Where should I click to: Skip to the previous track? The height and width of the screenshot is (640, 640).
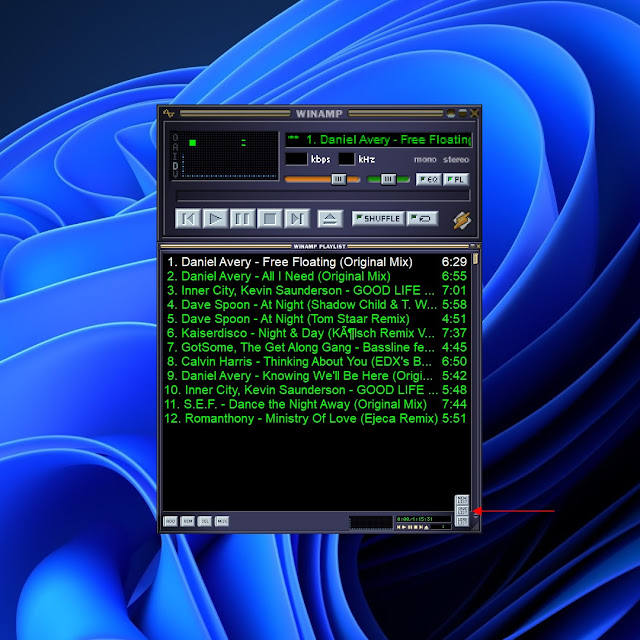click(x=188, y=219)
